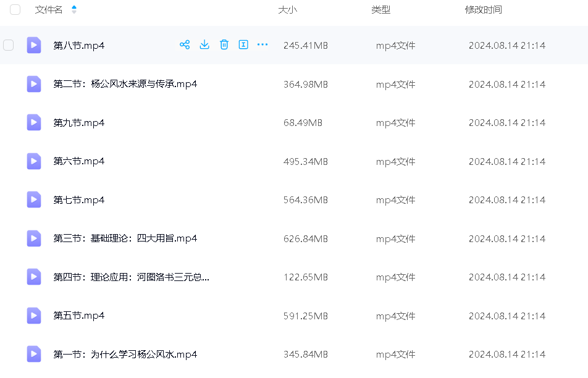Check the box for the 第八节.mp4 row

pos(9,45)
